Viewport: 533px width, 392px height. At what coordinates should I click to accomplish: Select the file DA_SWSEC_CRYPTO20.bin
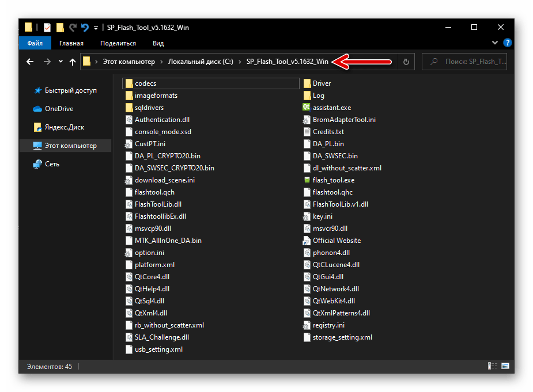[169, 168]
